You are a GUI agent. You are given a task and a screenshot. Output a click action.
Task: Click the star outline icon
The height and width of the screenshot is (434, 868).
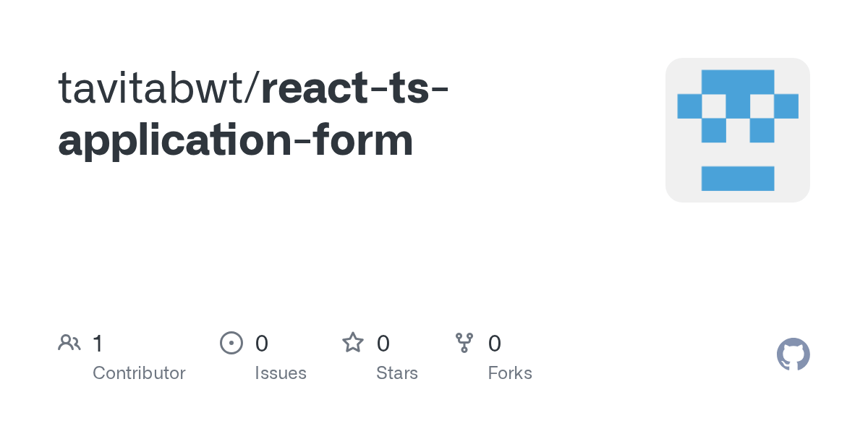[x=353, y=343]
